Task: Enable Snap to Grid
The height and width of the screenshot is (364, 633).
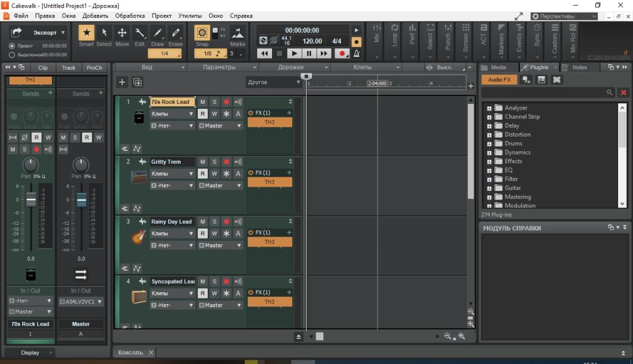Action: (x=202, y=34)
